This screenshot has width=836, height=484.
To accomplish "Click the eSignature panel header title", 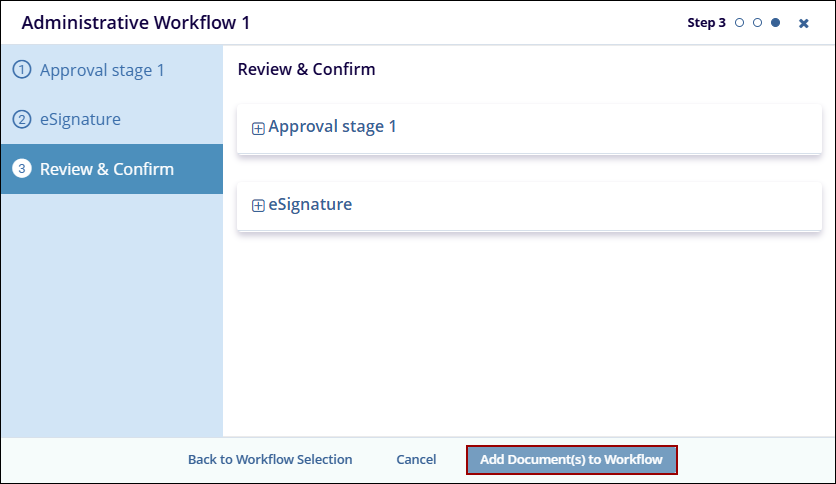I will point(310,205).
